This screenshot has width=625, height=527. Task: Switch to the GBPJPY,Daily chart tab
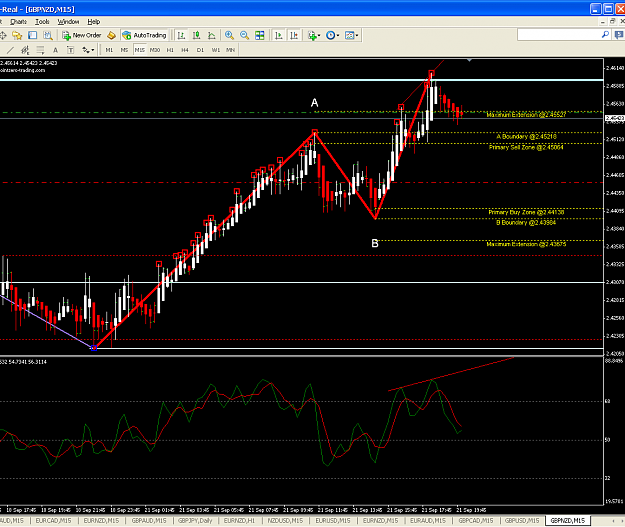click(195, 521)
